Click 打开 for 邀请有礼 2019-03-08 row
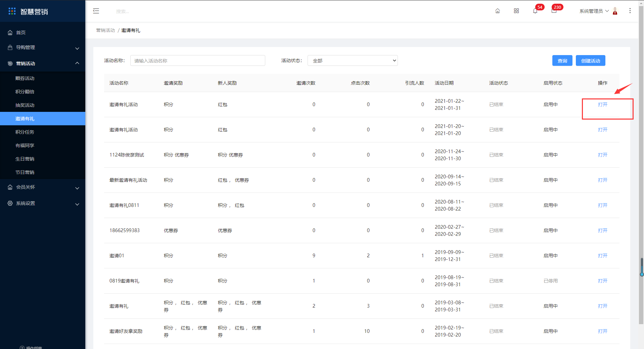The height and width of the screenshot is (349, 644). pos(602,306)
